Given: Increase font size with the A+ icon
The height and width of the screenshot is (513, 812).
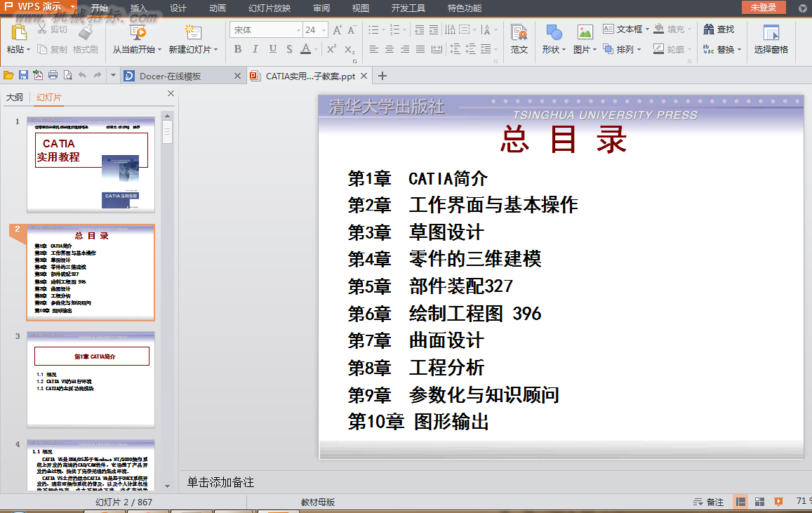Looking at the screenshot, I should point(337,30).
